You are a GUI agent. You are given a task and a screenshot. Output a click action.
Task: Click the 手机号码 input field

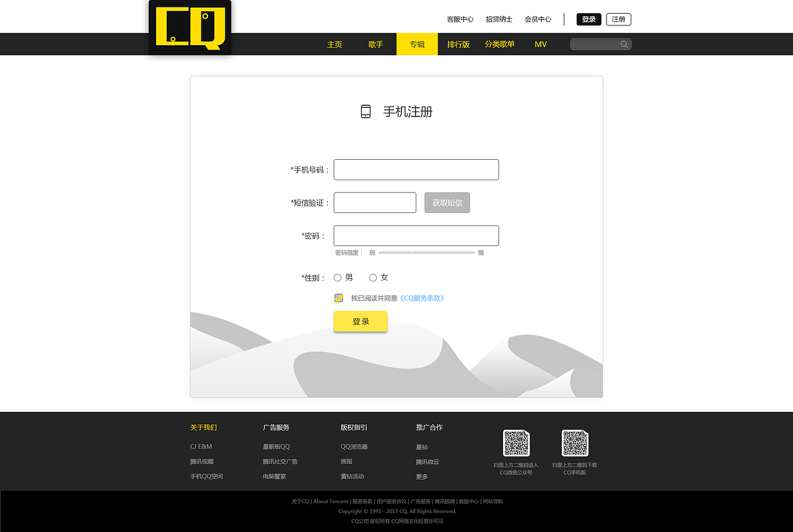click(416, 170)
